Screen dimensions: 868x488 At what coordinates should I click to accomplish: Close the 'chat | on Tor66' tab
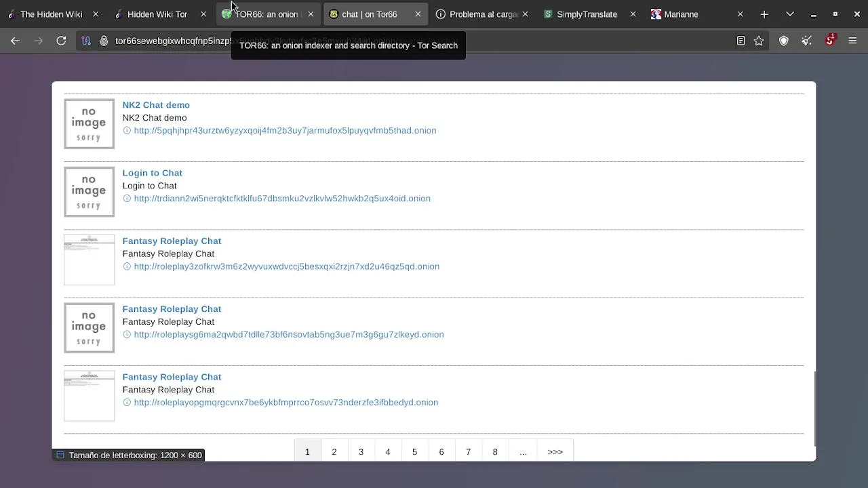coord(418,14)
